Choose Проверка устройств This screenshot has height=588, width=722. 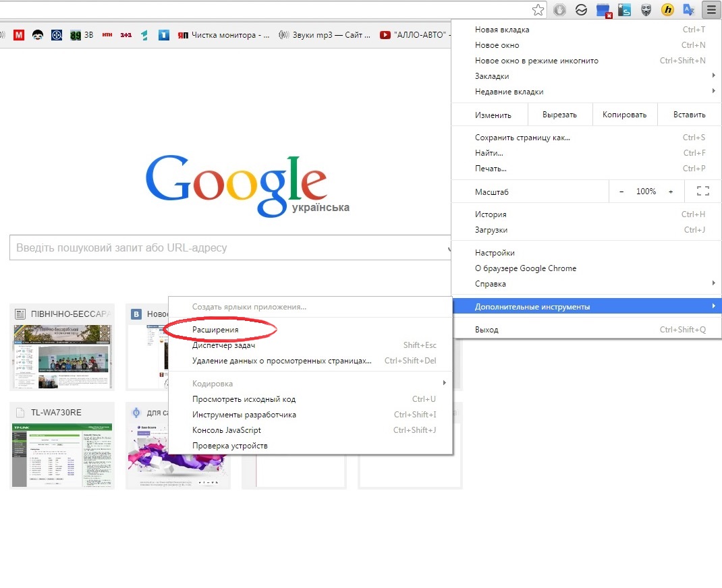coord(310,446)
